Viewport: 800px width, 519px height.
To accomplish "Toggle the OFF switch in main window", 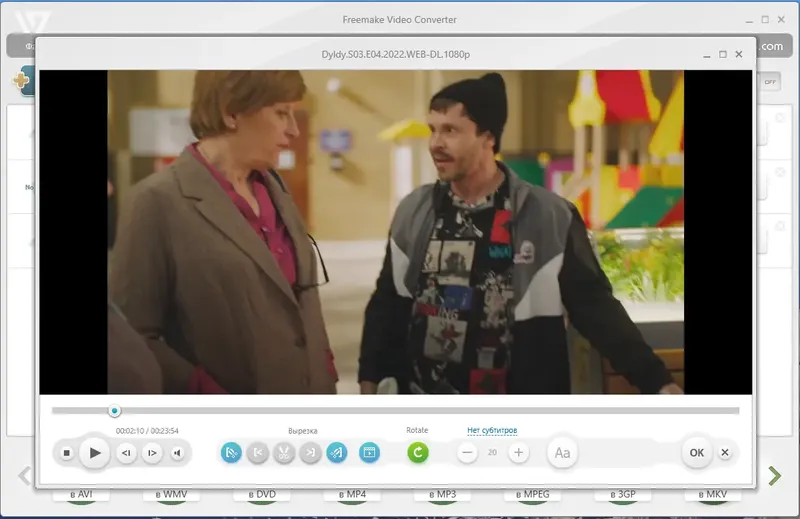I will 769,82.
